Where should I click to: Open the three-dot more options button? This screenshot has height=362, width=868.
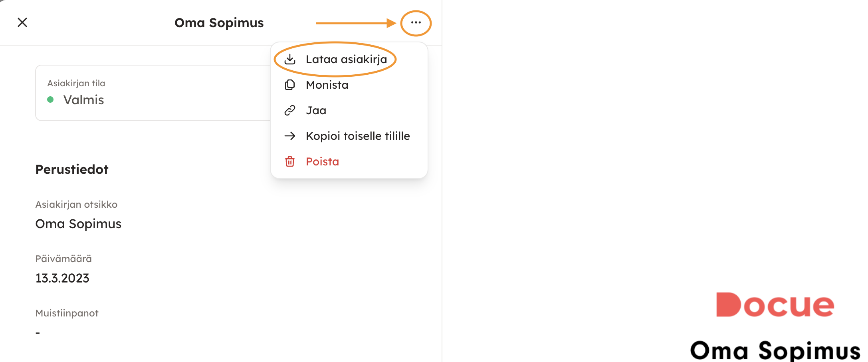416,23
